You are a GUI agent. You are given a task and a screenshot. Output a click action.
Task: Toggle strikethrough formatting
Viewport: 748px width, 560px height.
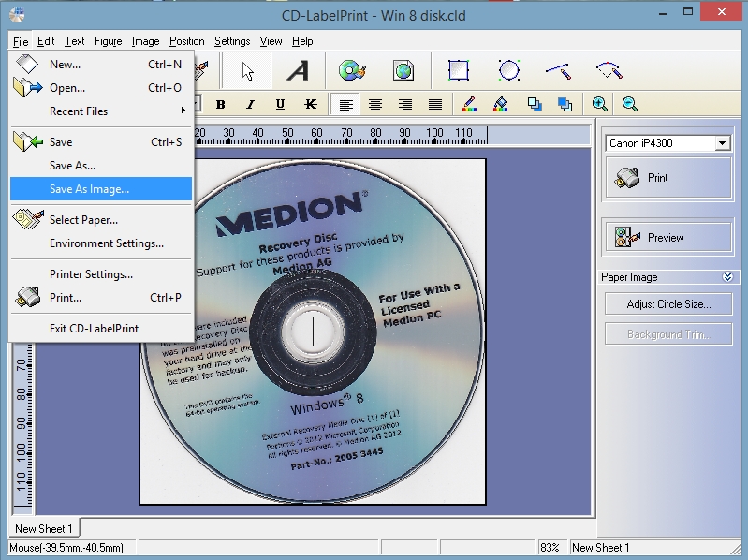[311, 104]
